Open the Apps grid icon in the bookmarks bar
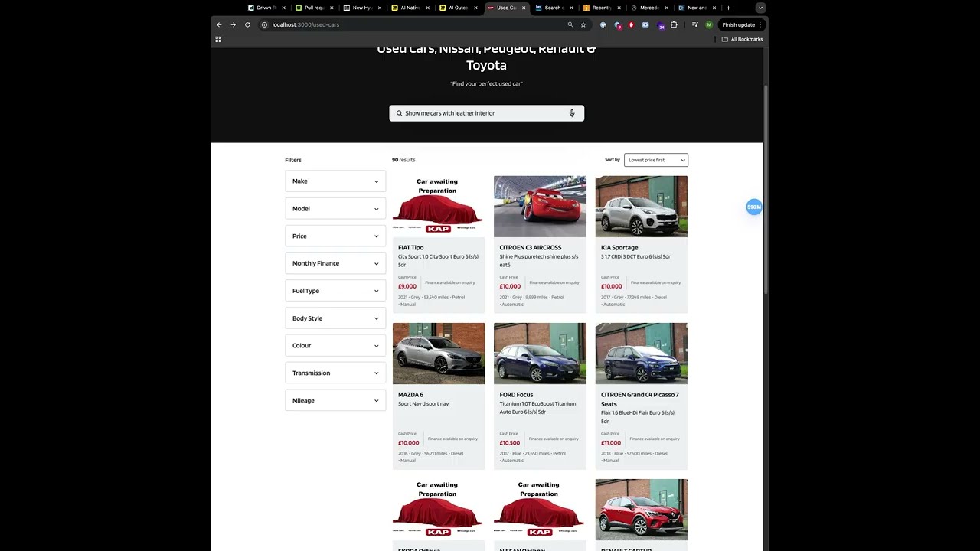This screenshot has width=980, height=551. point(218,39)
